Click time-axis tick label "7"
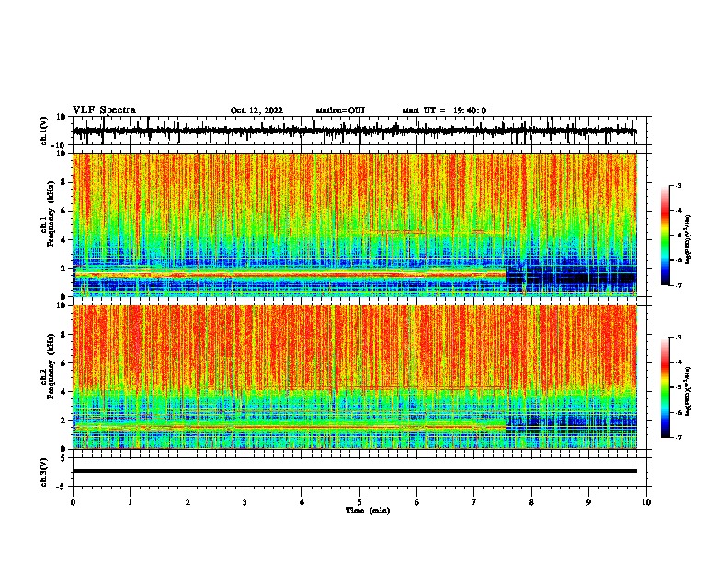The image size is (728, 563). (474, 502)
